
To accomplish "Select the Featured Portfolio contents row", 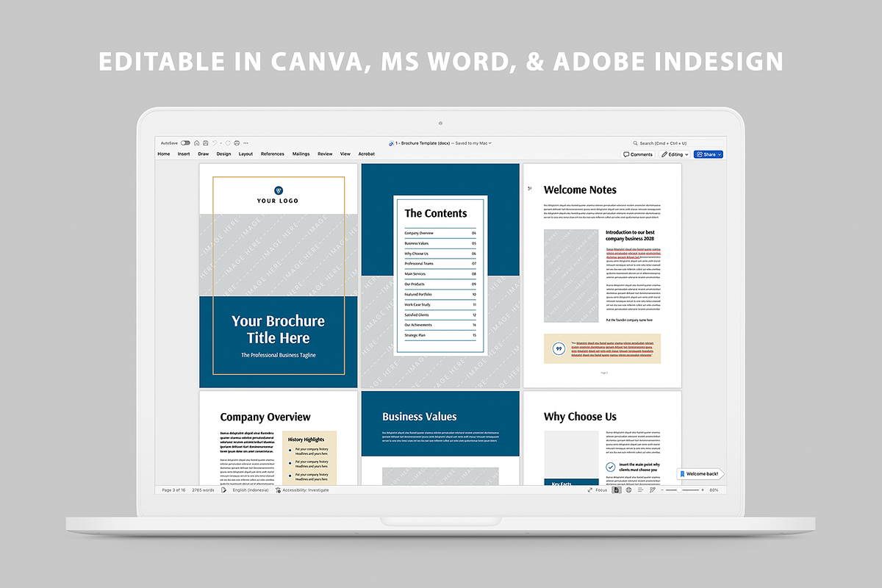I will 440,294.
